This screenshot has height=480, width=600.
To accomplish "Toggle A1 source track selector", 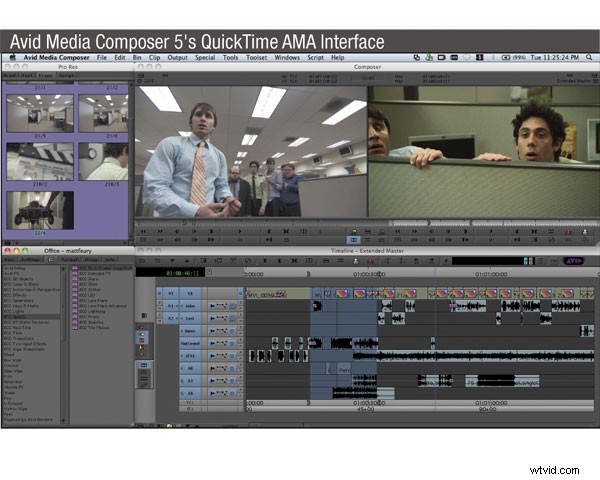I will point(171,306).
